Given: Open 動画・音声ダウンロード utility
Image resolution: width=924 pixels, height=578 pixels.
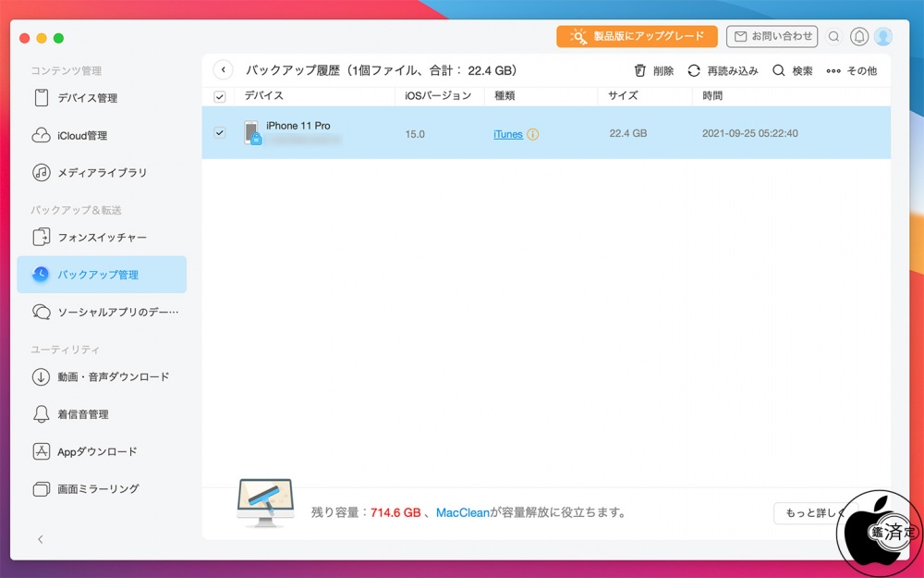Looking at the screenshot, I should [x=102, y=376].
